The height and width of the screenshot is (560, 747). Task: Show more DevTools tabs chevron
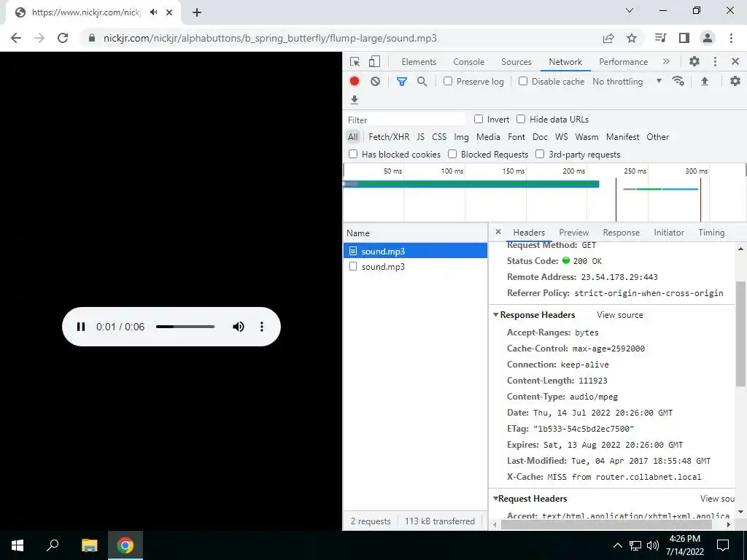(x=666, y=61)
